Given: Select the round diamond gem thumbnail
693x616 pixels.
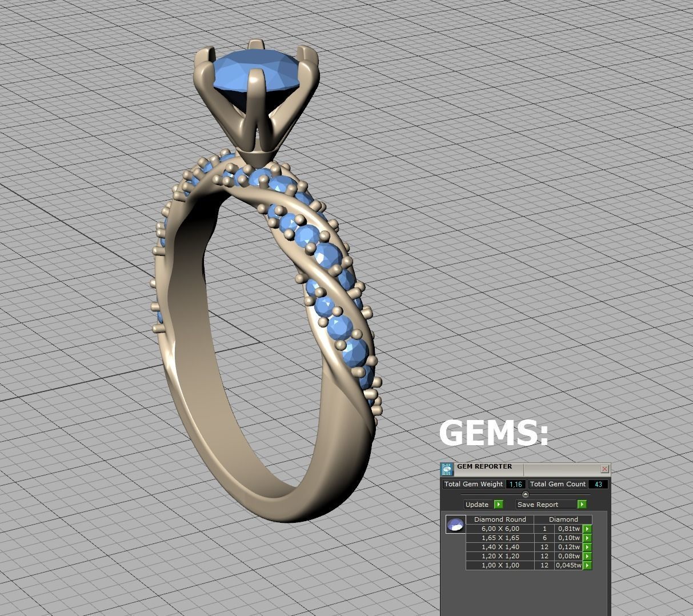Looking at the screenshot, I should [x=455, y=525].
